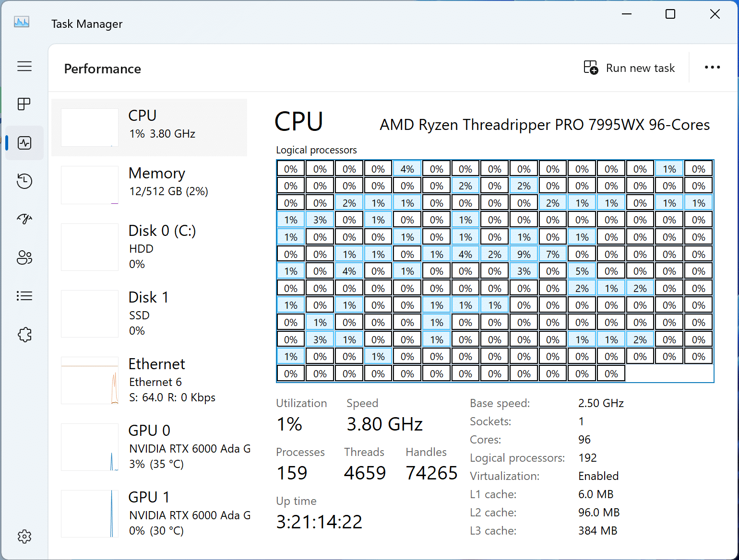The image size is (739, 560).
Task: Click the Task Manager window title
Action: click(87, 24)
